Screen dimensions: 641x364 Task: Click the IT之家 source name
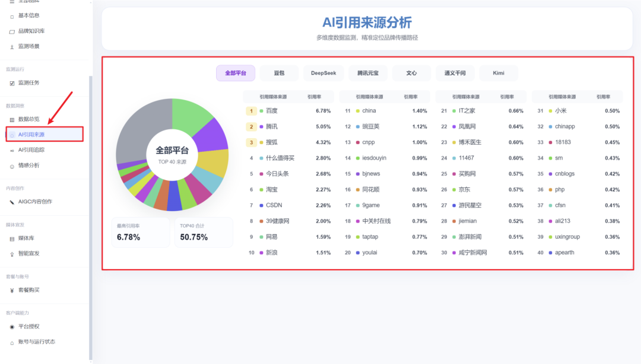coord(467,111)
